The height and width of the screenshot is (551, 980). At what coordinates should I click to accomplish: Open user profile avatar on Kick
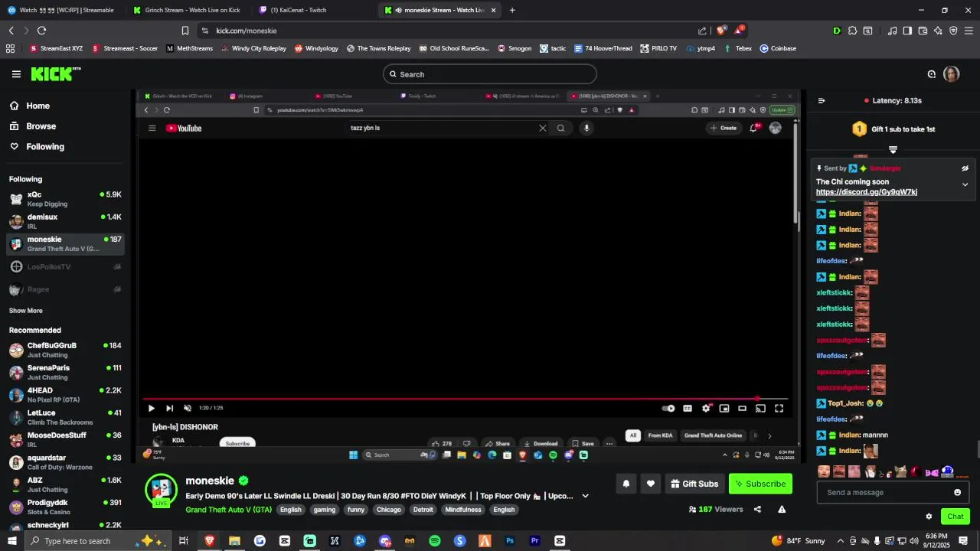951,74
